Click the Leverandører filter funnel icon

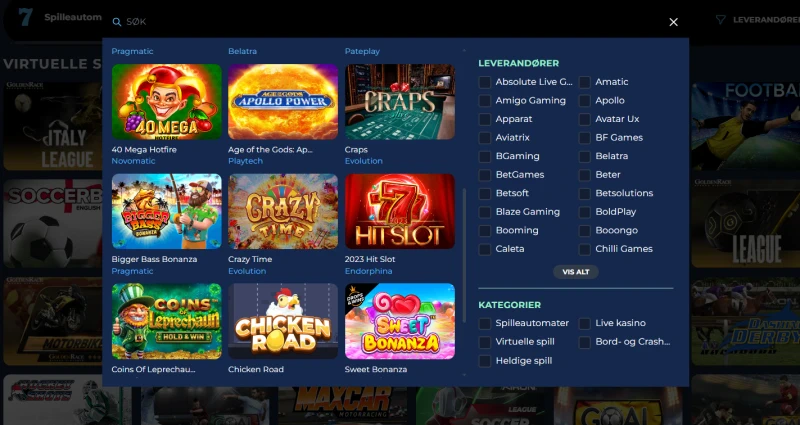(x=720, y=19)
